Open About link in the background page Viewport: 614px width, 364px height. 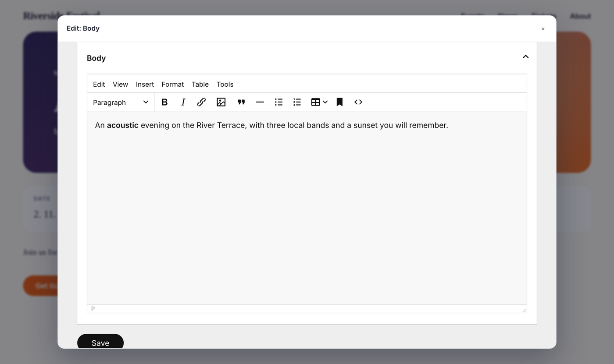[x=580, y=16]
